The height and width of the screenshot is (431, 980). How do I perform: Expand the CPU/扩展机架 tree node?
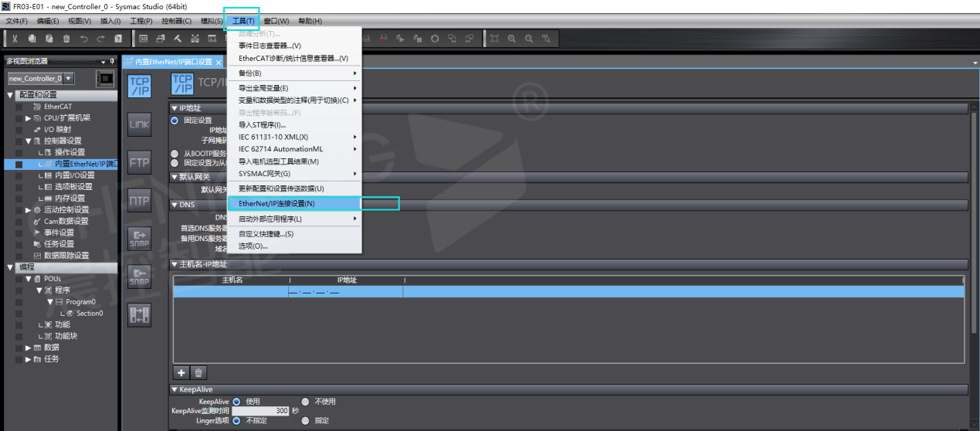pyautogui.click(x=29, y=118)
